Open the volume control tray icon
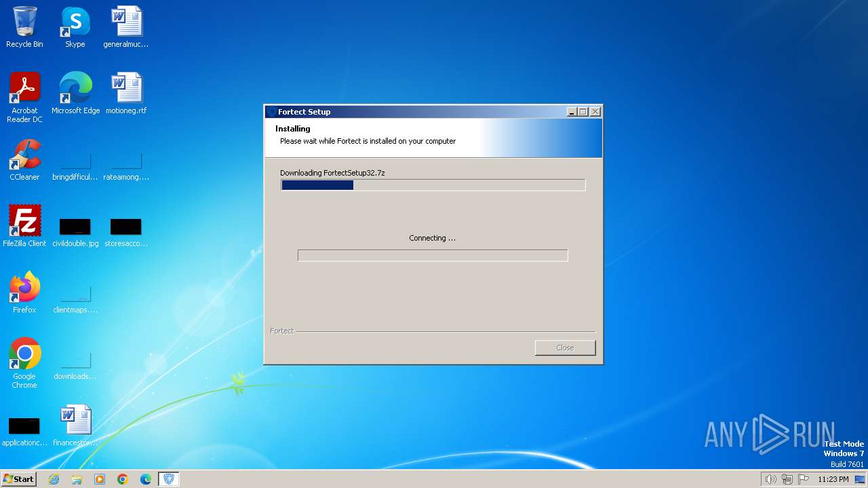 pyautogui.click(x=770, y=479)
